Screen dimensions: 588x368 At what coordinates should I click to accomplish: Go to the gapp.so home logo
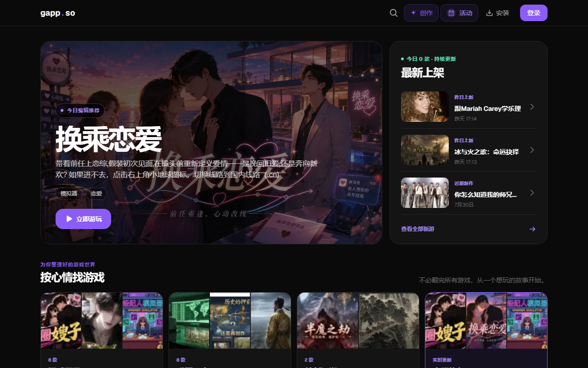pos(57,13)
